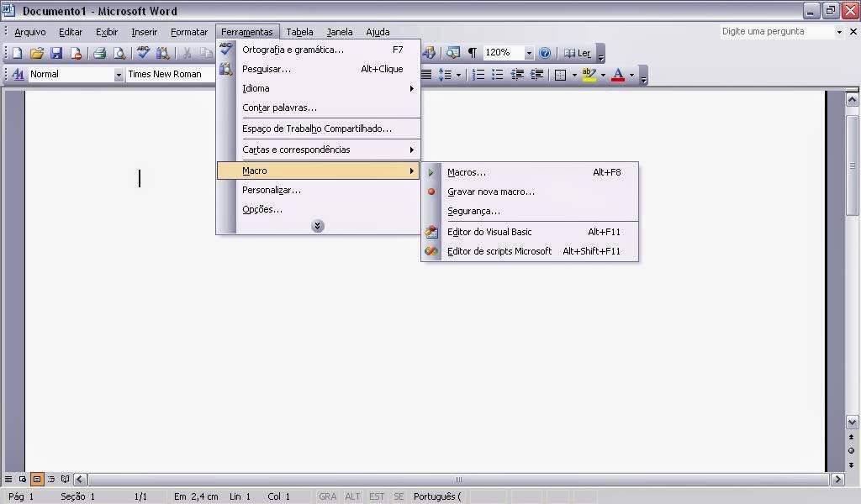Viewport: 861px width, 504px height.
Task: Toggle Show/Hide paragraph marks icon
Action: pos(473,53)
